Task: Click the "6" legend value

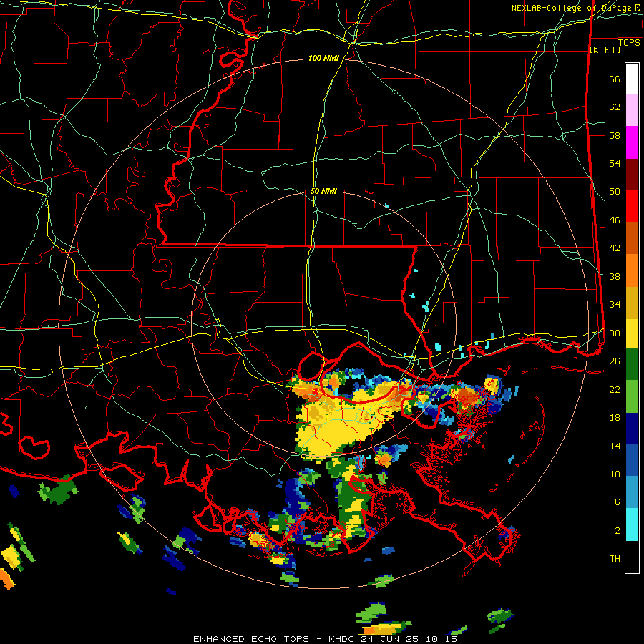Action: [x=618, y=502]
